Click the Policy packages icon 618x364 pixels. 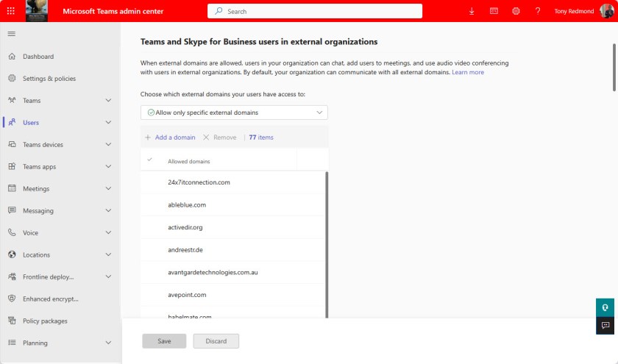click(12, 321)
